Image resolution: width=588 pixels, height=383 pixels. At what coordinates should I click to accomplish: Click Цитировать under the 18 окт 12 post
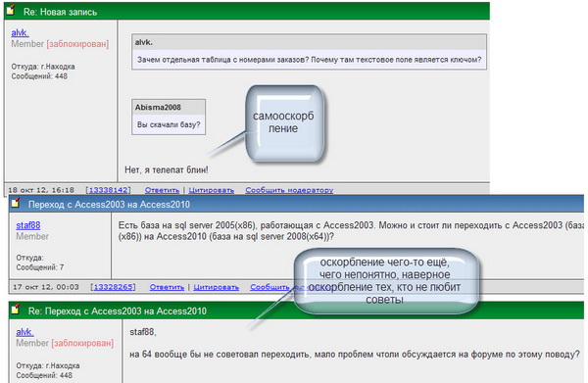[211, 190]
